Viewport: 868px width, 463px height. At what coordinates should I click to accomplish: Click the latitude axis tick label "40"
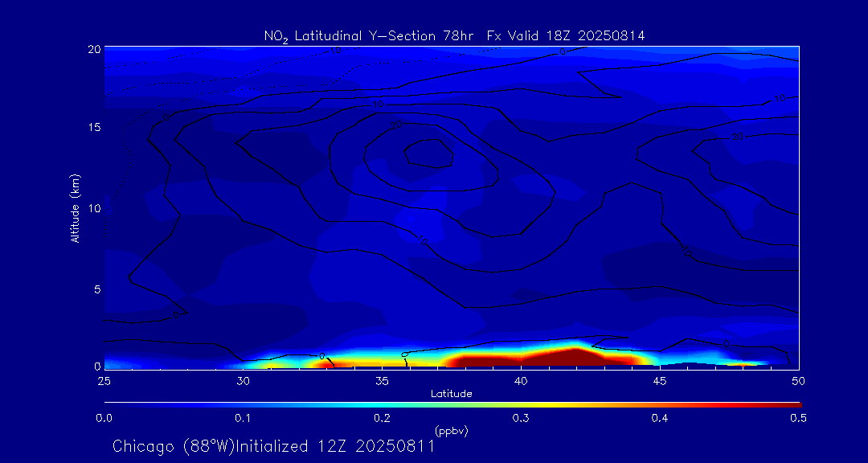coord(521,381)
